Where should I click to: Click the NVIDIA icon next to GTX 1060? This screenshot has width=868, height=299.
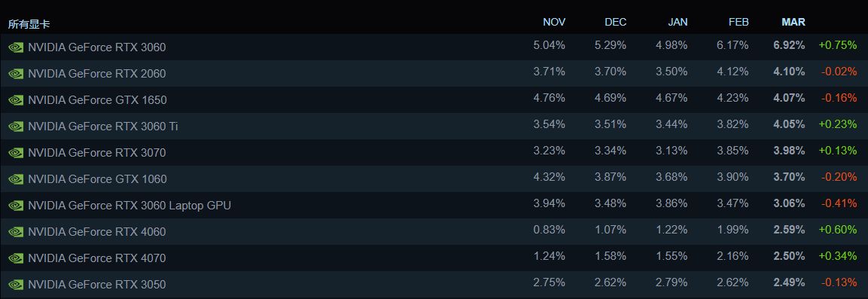16,179
